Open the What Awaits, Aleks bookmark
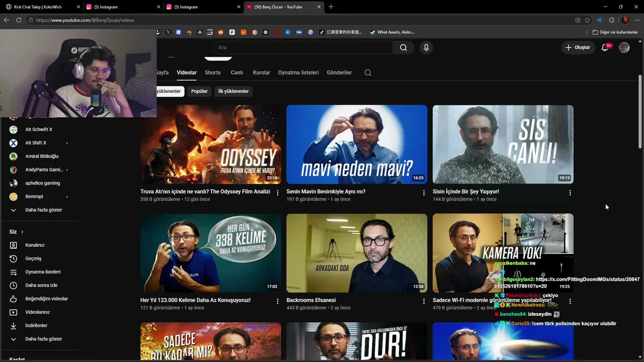 pos(392,32)
